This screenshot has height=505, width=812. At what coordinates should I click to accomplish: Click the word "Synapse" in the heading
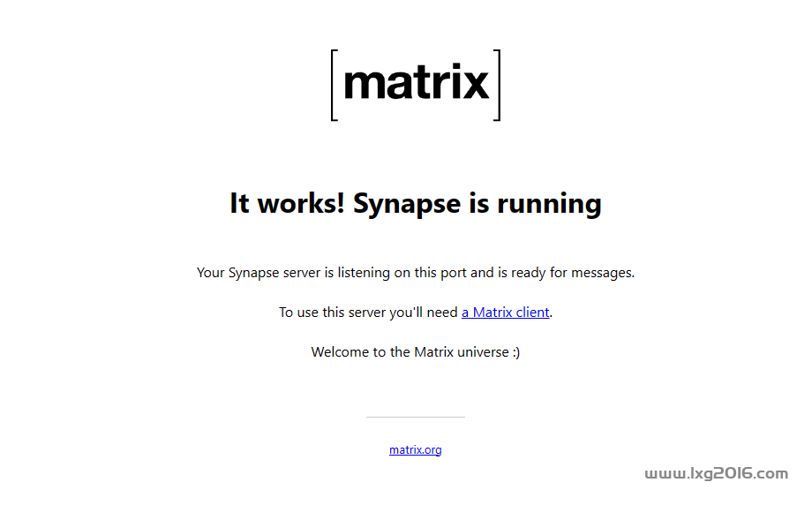[x=407, y=204]
